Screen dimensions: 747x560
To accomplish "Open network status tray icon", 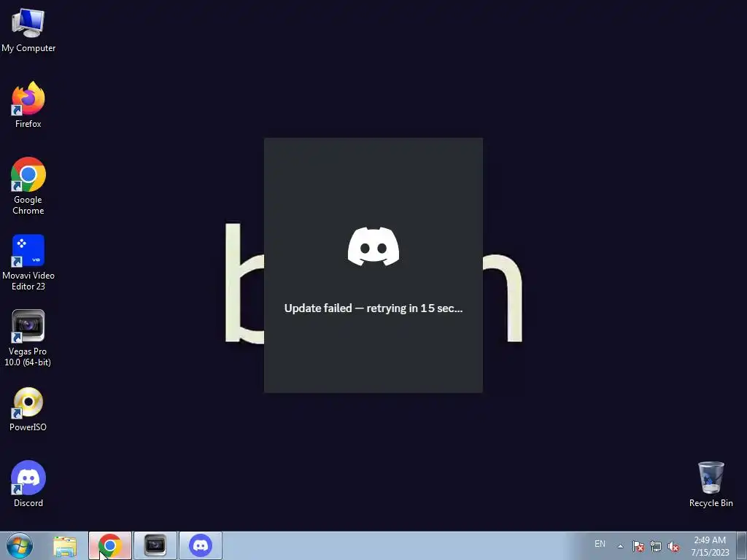I will [656, 546].
